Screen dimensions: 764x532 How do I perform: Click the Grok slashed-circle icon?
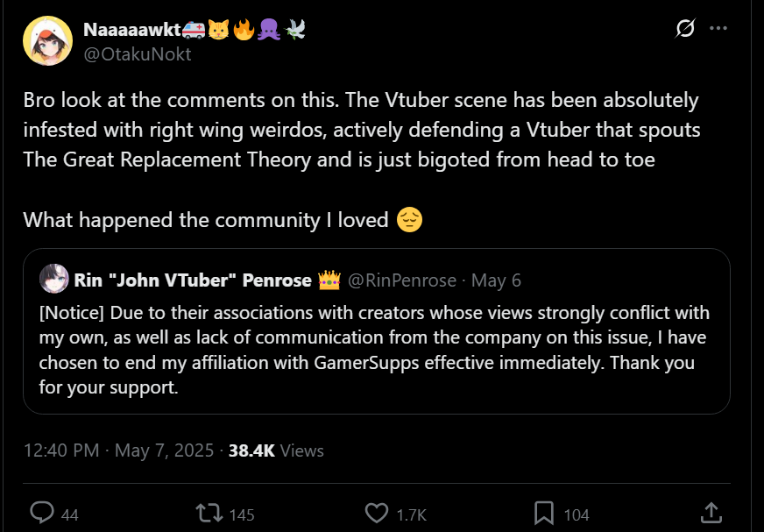(685, 29)
